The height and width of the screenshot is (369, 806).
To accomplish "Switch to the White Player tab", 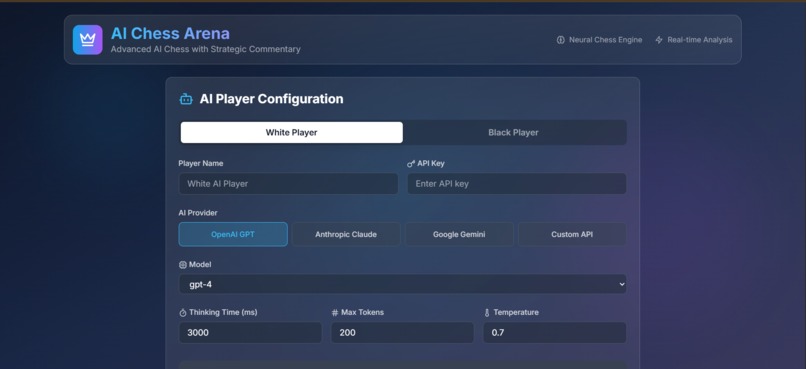I will 291,133.
